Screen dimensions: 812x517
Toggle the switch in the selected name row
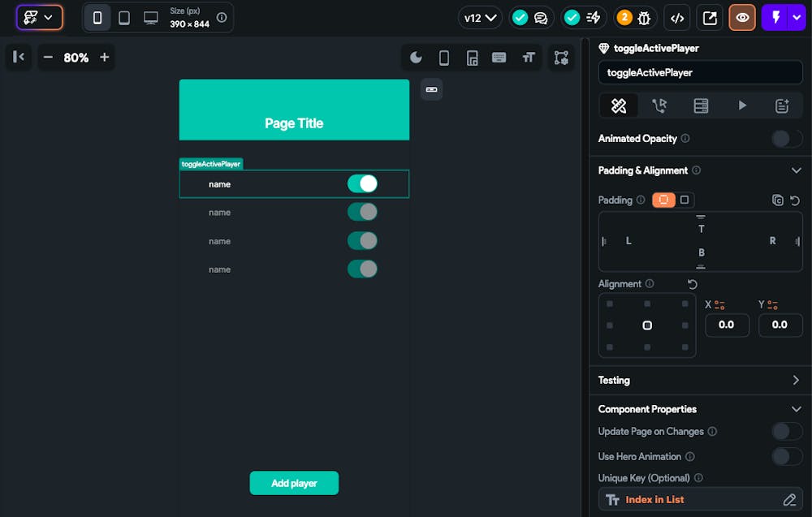[362, 183]
